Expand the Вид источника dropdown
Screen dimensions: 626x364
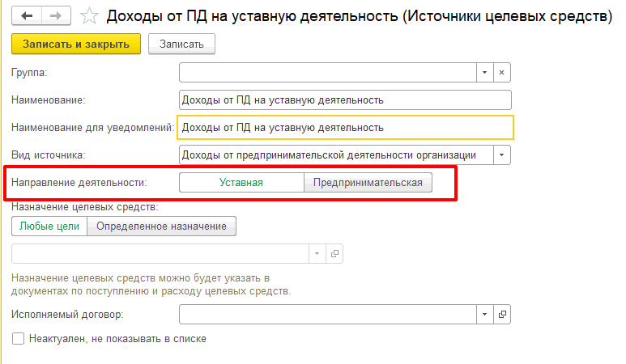[x=501, y=155]
